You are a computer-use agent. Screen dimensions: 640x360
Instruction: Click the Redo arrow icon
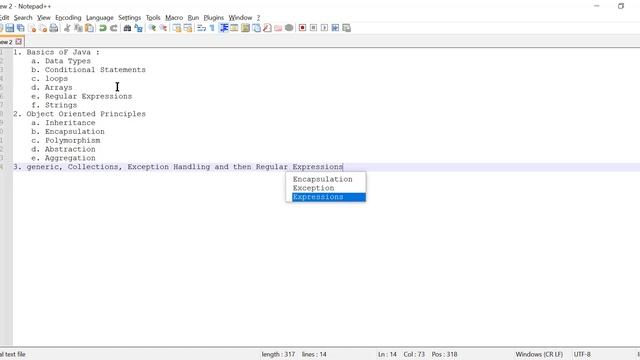coord(113,28)
